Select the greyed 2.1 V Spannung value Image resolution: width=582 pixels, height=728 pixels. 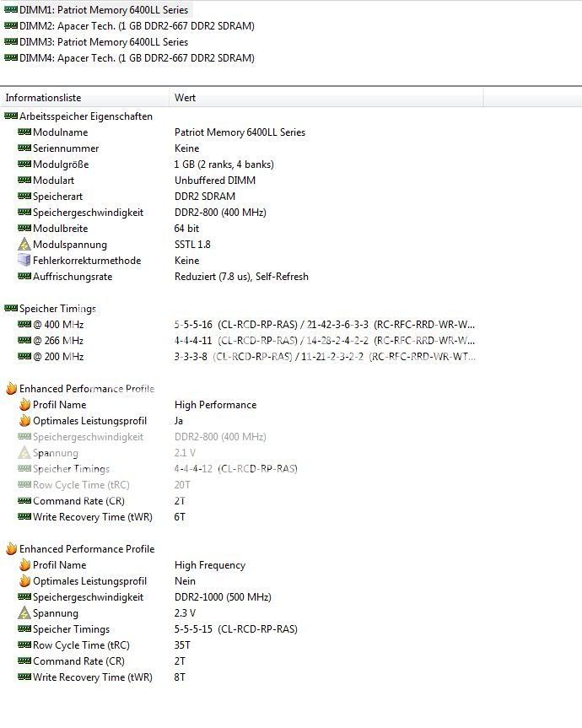click(x=185, y=453)
